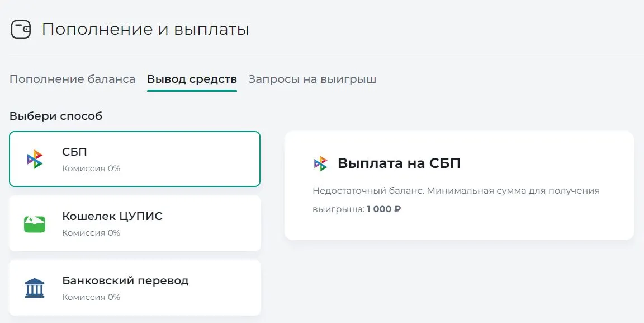Click the СБП logo beside Выплата на СБП heading

point(321,163)
